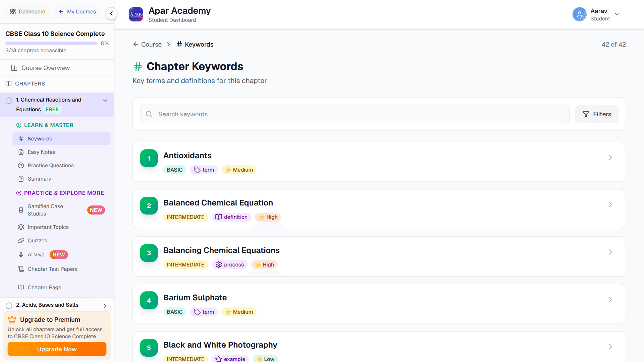Click the "42 of 42" counter text
Viewport: 644px width, 362px height.
click(x=613, y=45)
